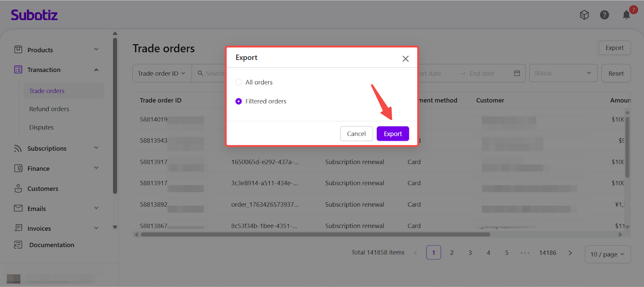Close the Export dialog with X

pyautogui.click(x=405, y=59)
